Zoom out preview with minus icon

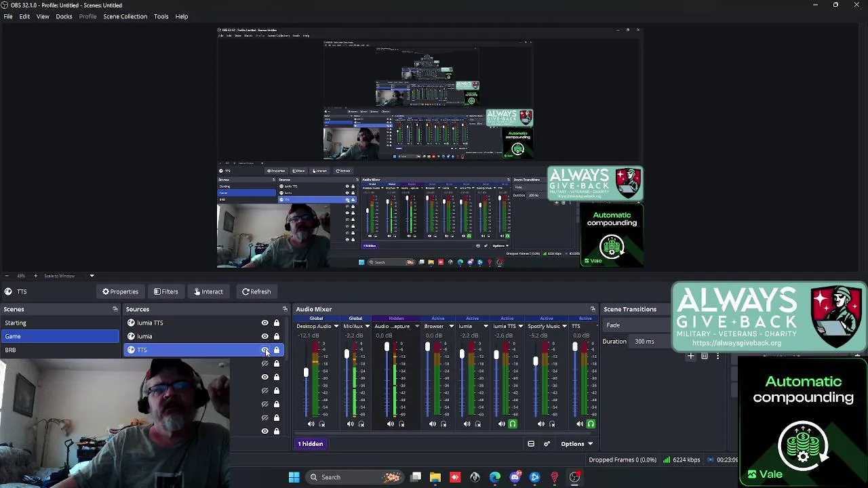coord(6,276)
